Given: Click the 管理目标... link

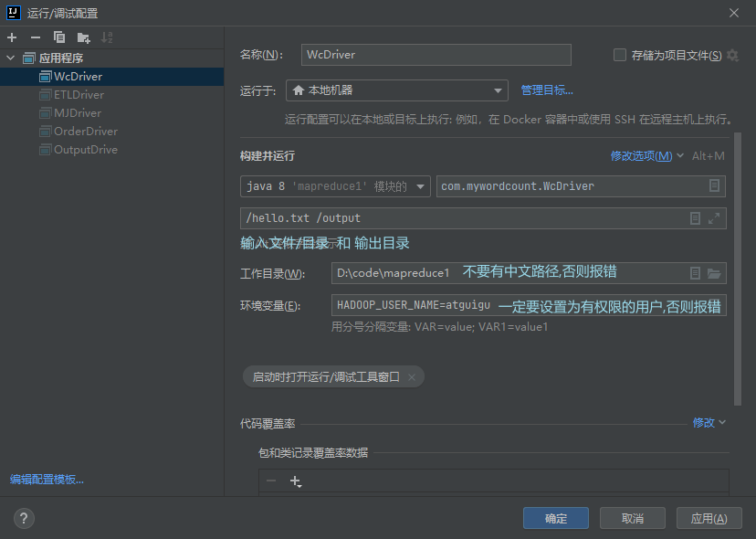Looking at the screenshot, I should pyautogui.click(x=547, y=90).
